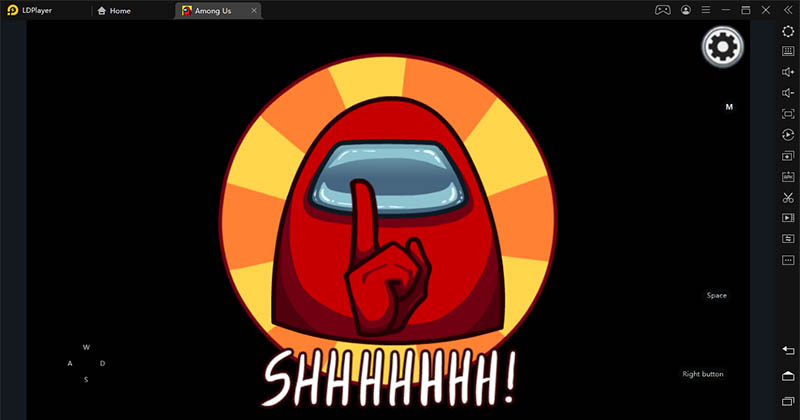Click the install APK icon in sidebar

coord(788,177)
